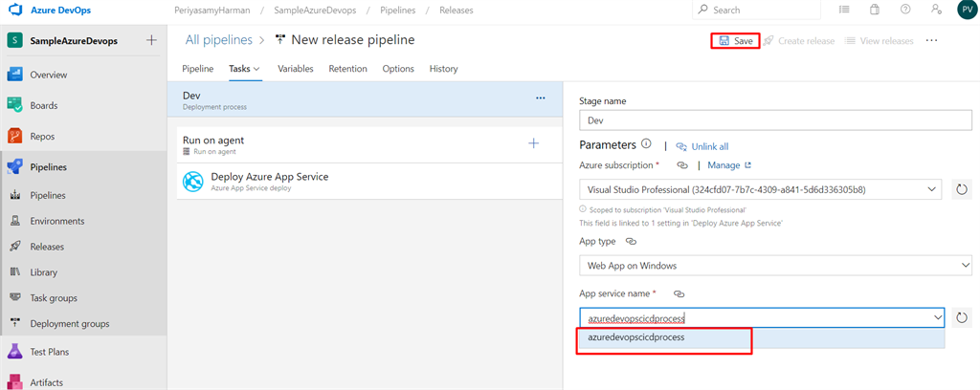Expand the App type dropdown
The width and height of the screenshot is (980, 390).
pos(964,266)
